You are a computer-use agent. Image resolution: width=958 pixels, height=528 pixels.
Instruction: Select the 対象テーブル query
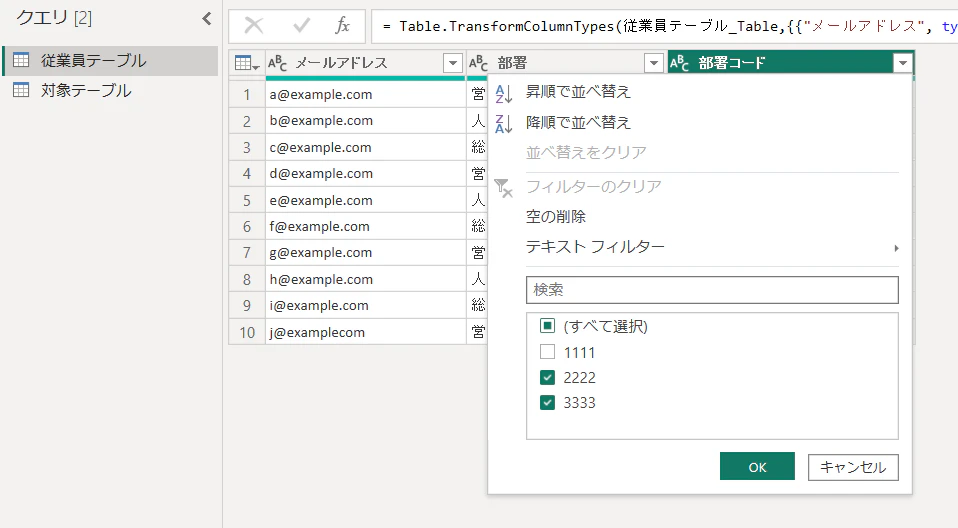(x=110, y=90)
